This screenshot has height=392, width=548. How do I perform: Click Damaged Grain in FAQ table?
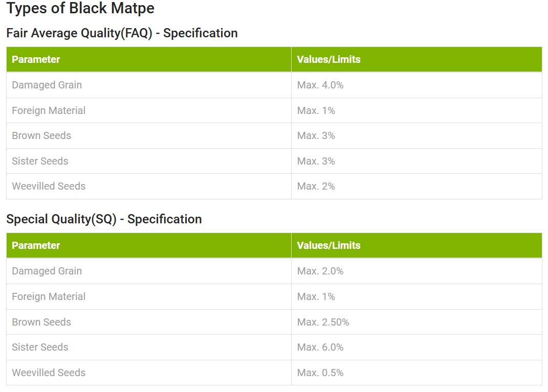click(47, 85)
